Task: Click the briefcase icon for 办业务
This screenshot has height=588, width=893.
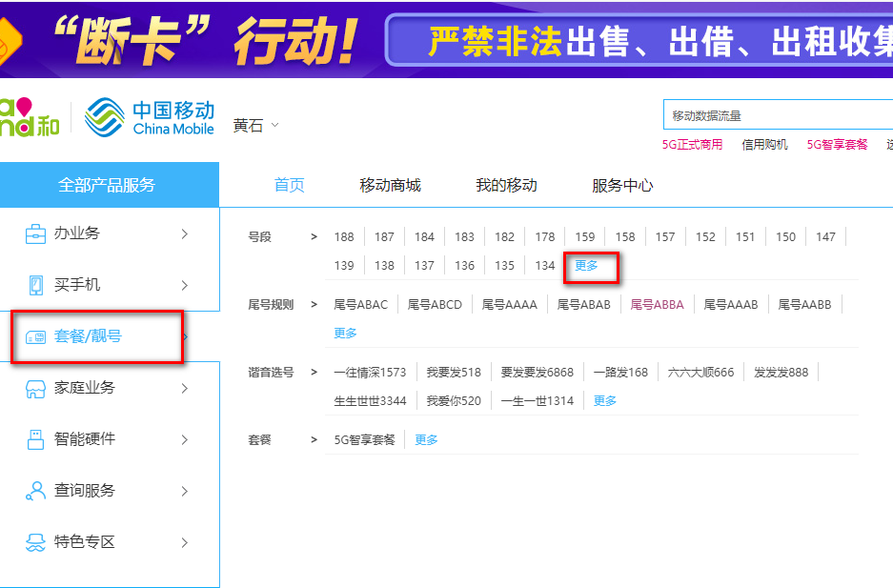Action: 35,233
